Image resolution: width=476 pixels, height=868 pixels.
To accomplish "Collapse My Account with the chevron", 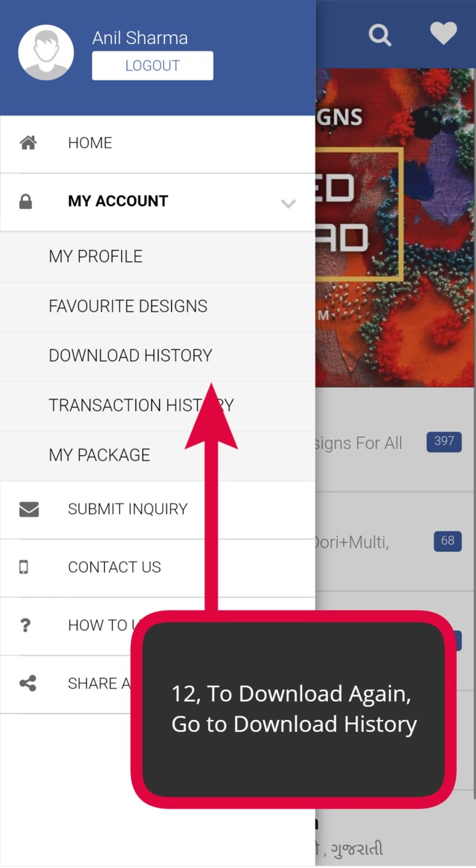I will 289,203.
